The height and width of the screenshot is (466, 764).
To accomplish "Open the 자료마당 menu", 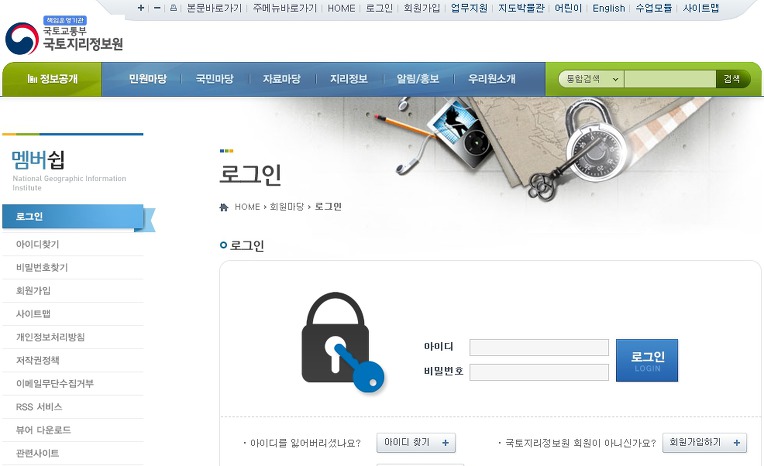I will (282, 78).
